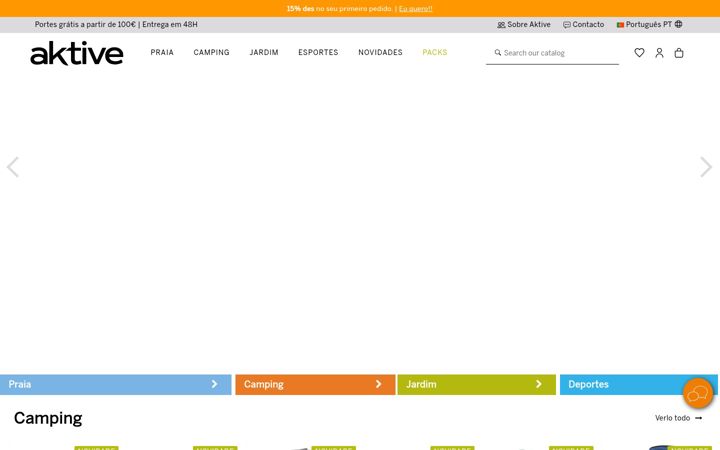720x450 pixels.
Task: Click the Portes grátis shipping text
Action: 116,24
